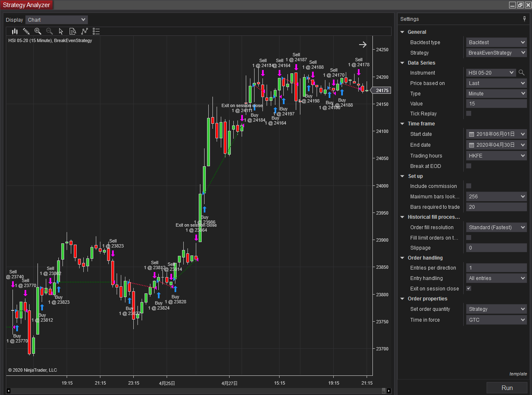Collapse Historical fill processing section
Screen dimensions: 532x395
pyautogui.click(x=402, y=217)
